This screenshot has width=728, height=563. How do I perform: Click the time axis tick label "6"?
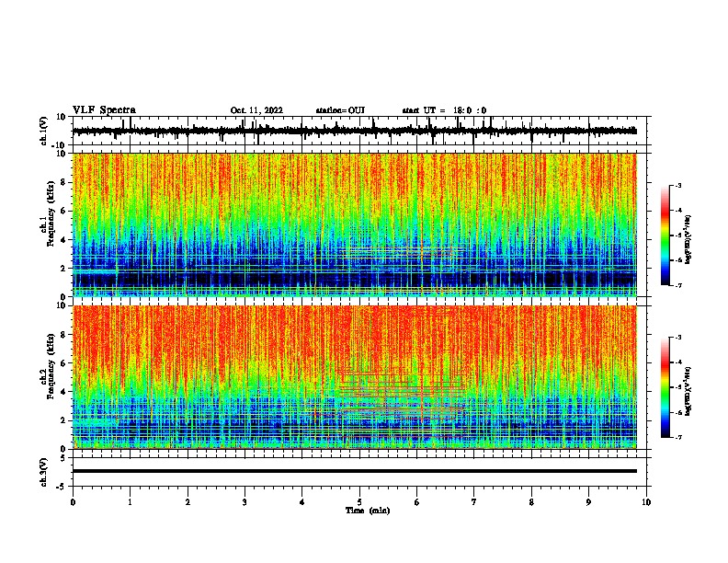pos(417,502)
